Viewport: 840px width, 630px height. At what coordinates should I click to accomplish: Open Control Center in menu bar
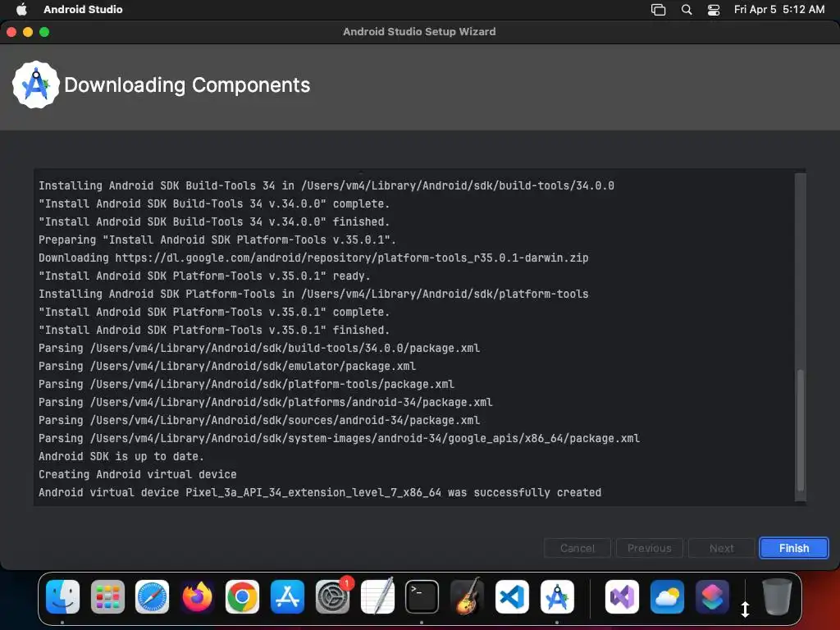(714, 10)
